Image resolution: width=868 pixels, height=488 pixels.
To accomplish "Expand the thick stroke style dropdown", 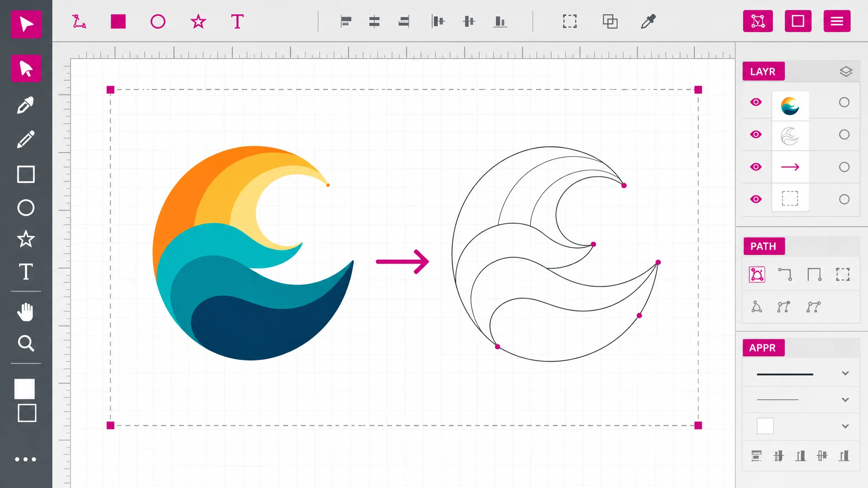I will pos(845,373).
